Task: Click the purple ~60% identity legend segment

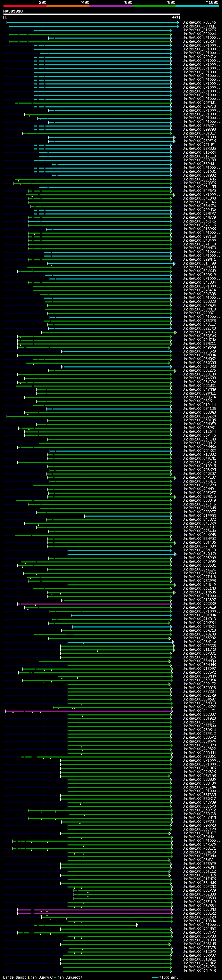Action: [x=111, y=6]
